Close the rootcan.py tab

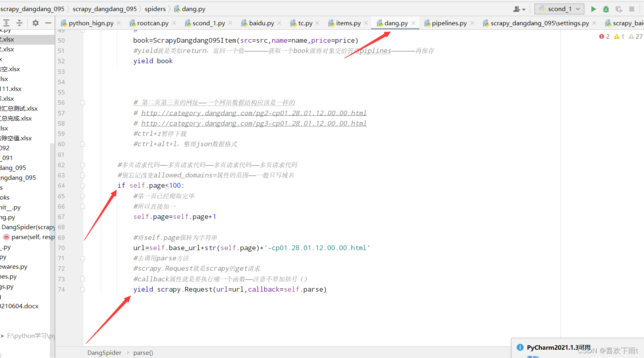174,23
